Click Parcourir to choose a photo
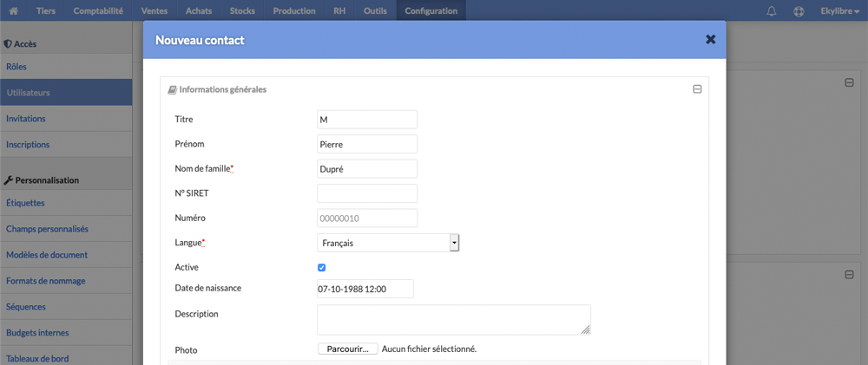 tap(348, 349)
